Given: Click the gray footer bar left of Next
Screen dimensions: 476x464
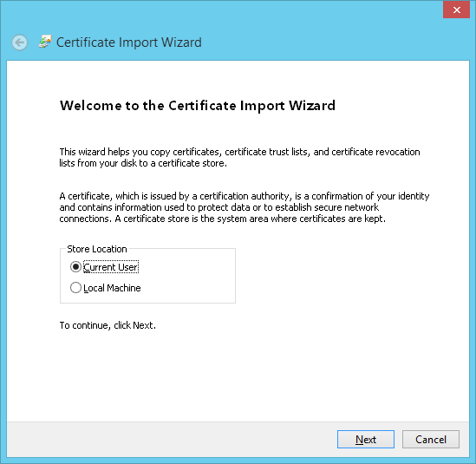Looking at the screenshot, I should click(x=170, y=439).
